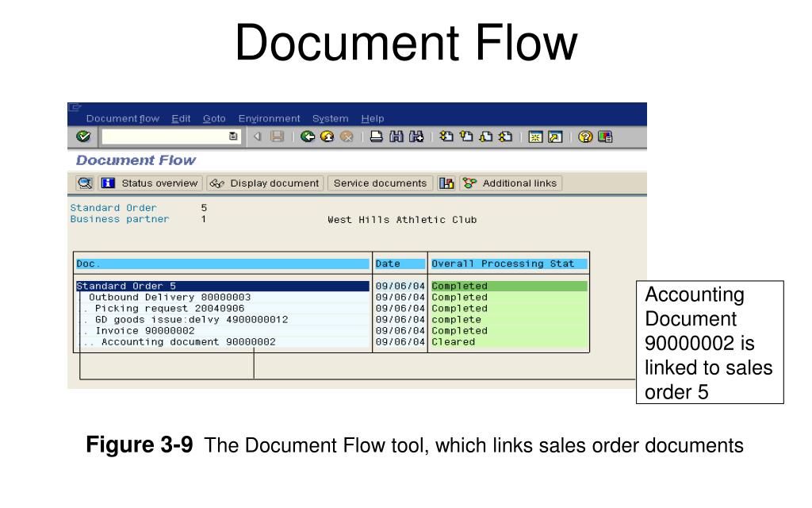Click the Create New Session icon
The image size is (812, 508).
(535, 137)
